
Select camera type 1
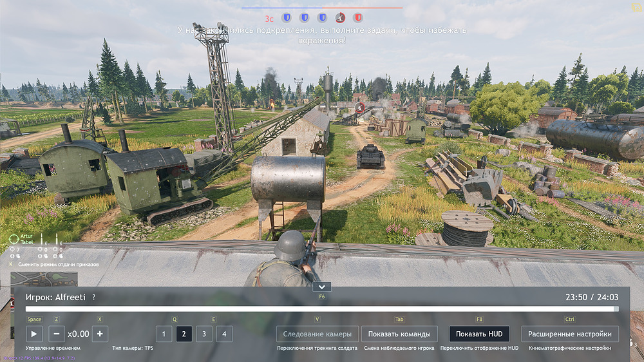164,334
